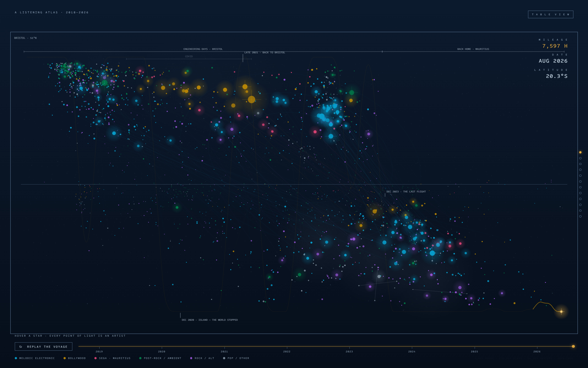This screenshot has height=368, width=588.
Task: Click the 'Engineering Days · Bristol' era label
Action: pos(203,49)
